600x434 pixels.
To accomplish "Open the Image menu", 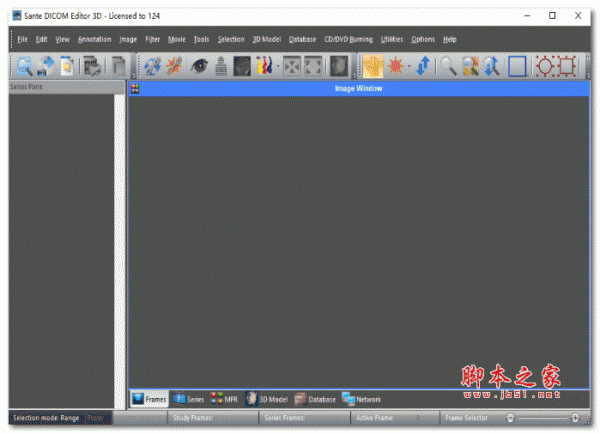I will click(x=128, y=39).
